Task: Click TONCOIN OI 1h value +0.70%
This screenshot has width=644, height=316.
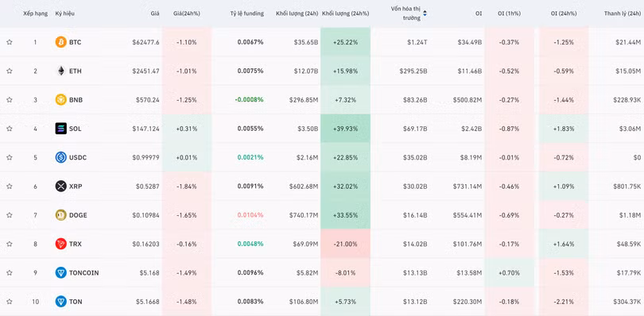Action: pos(510,272)
